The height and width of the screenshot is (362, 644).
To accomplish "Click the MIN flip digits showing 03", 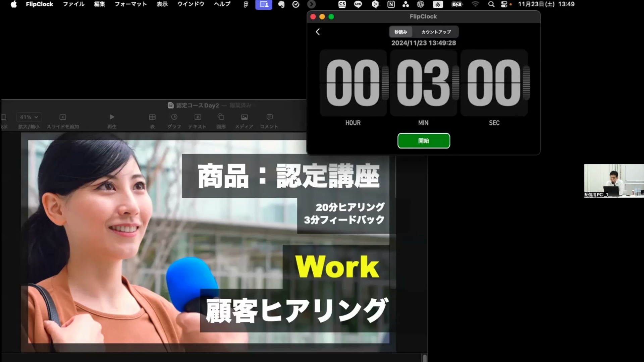I will [423, 83].
